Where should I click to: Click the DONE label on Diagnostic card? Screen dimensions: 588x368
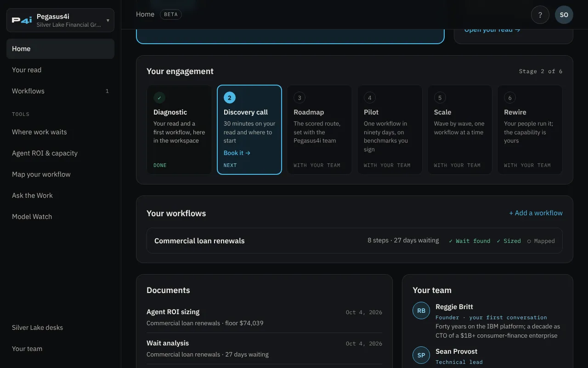(160, 165)
